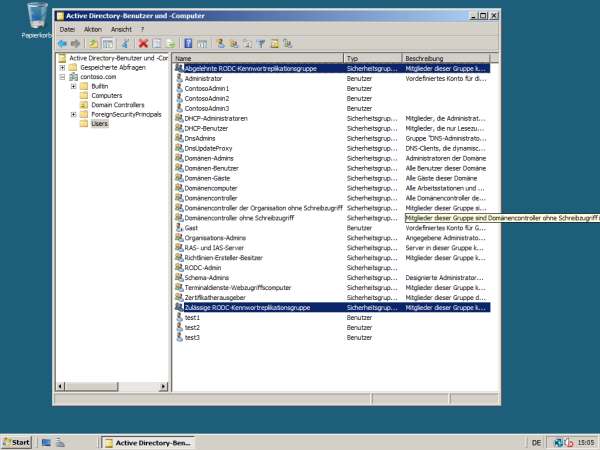Click the new organizational unit toolbar icon
Screen dimensions: 600x450
pos(247,44)
